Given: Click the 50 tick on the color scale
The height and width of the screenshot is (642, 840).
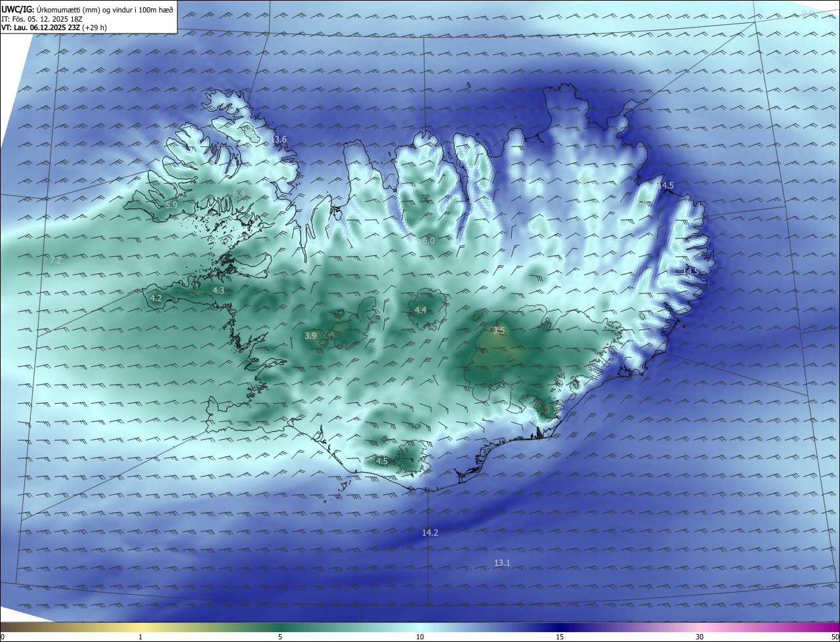Looking at the screenshot, I should click(835, 637).
